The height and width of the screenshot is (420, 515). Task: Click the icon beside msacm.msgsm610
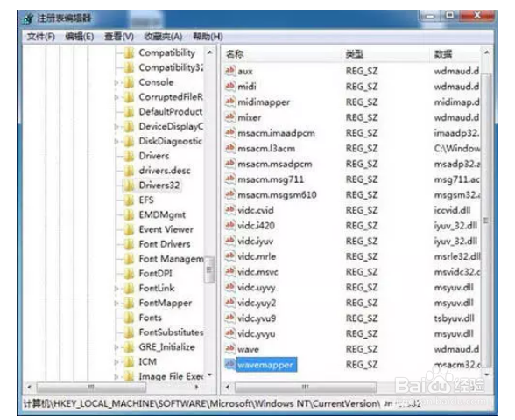pyautogui.click(x=230, y=194)
